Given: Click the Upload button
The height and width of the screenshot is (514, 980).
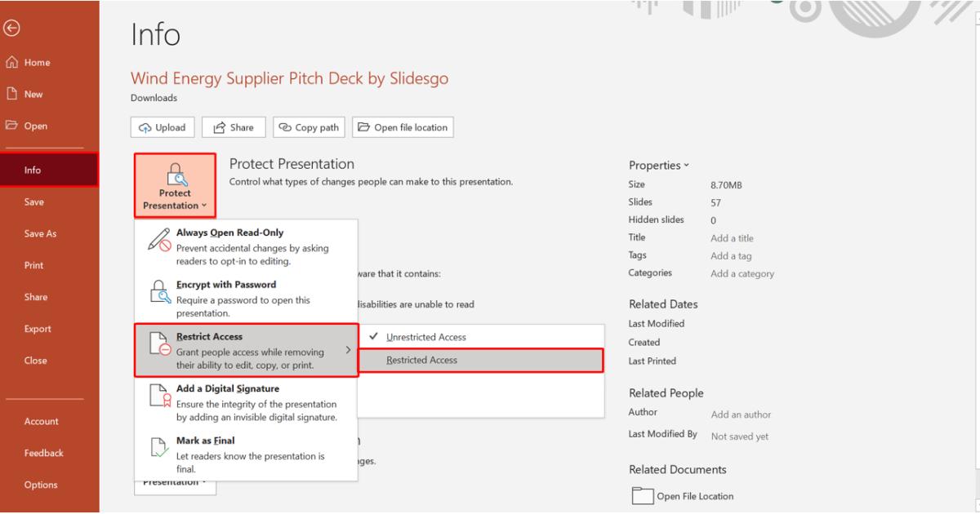Looking at the screenshot, I should (163, 127).
